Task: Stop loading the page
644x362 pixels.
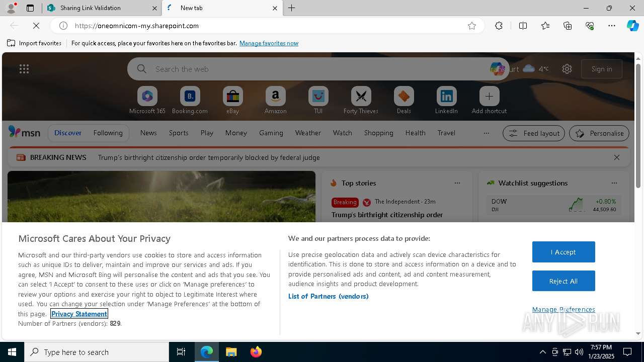Action: (x=36, y=26)
